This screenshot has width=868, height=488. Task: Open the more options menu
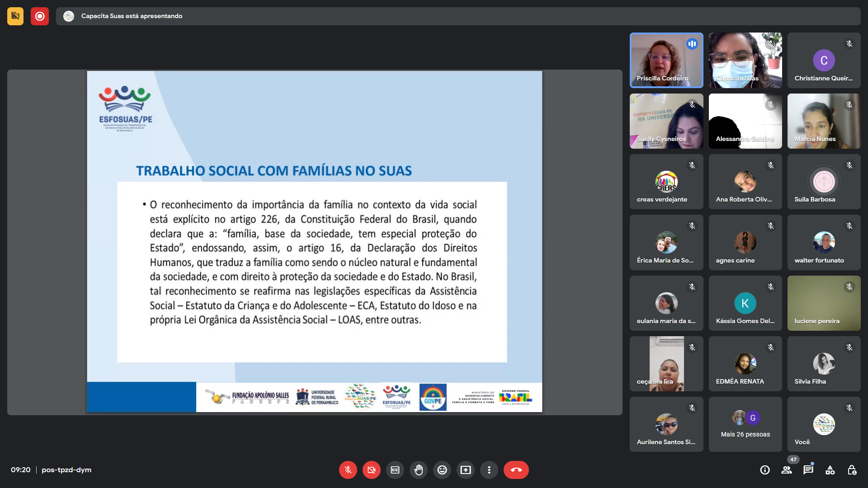click(489, 470)
